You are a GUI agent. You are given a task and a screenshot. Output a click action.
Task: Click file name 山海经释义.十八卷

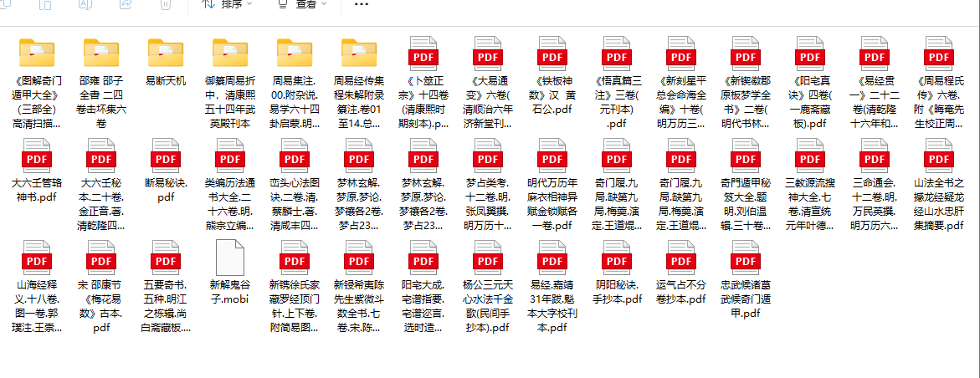(x=37, y=306)
